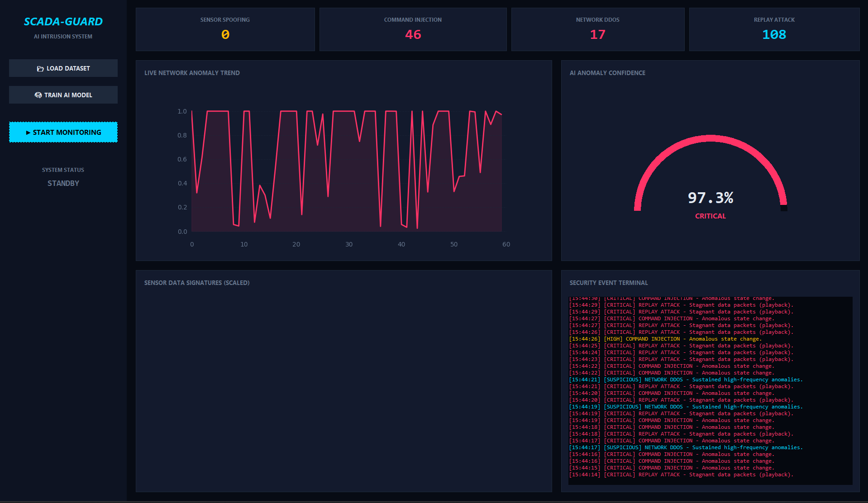This screenshot has height=503, width=868.
Task: Select the yellow HIGH Command Injection log entry
Action: 665,338
